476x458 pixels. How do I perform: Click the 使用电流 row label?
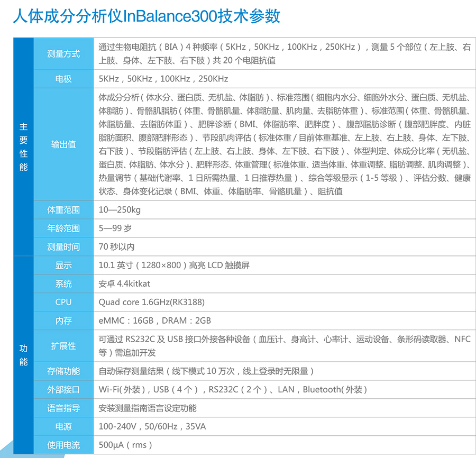[63, 445]
